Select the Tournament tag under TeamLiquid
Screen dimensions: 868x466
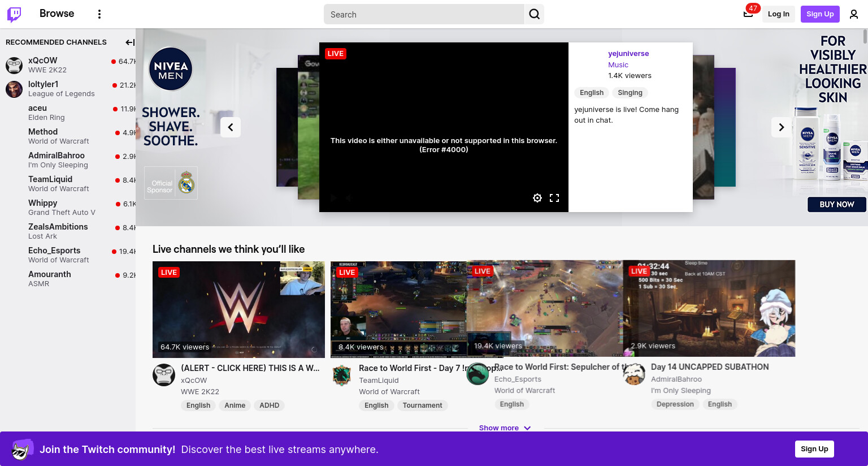(x=422, y=405)
